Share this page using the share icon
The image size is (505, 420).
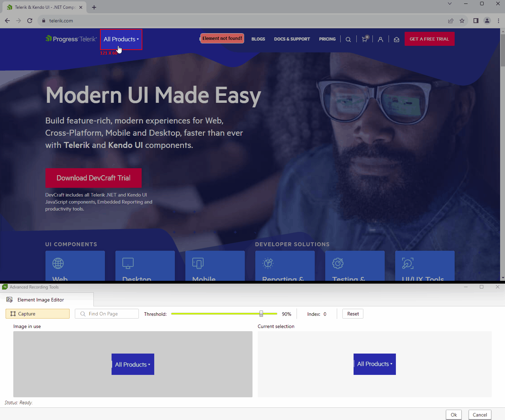pos(451,21)
